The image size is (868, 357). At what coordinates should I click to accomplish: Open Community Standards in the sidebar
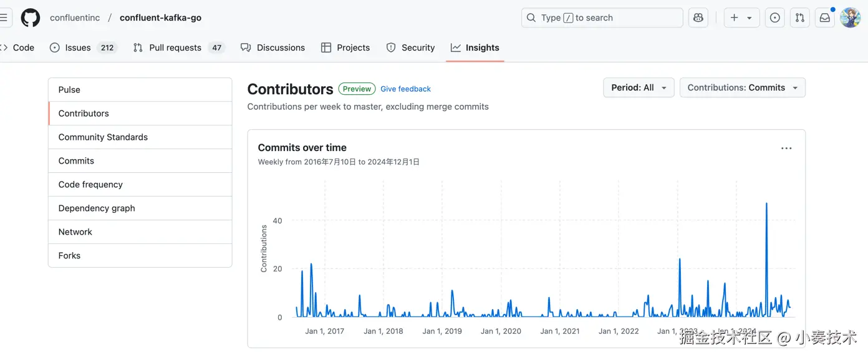[x=140, y=137]
